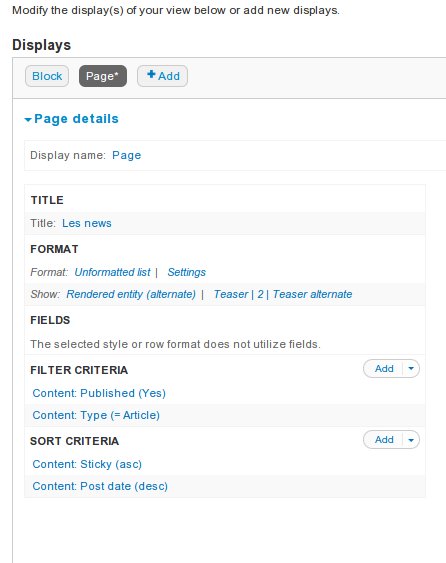Edit the display name Page link
446x563 pixels.
pyautogui.click(x=126, y=155)
